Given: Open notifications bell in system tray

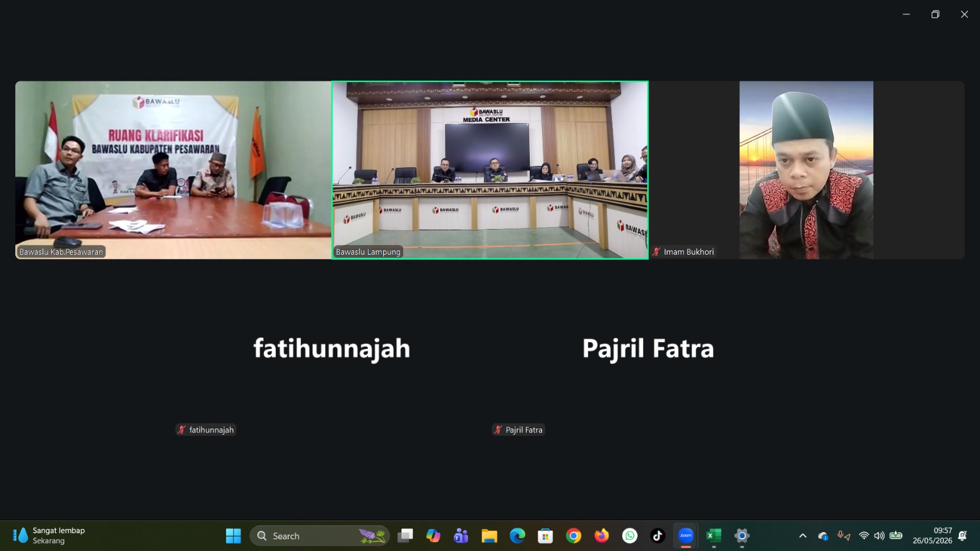Looking at the screenshot, I should point(962,536).
